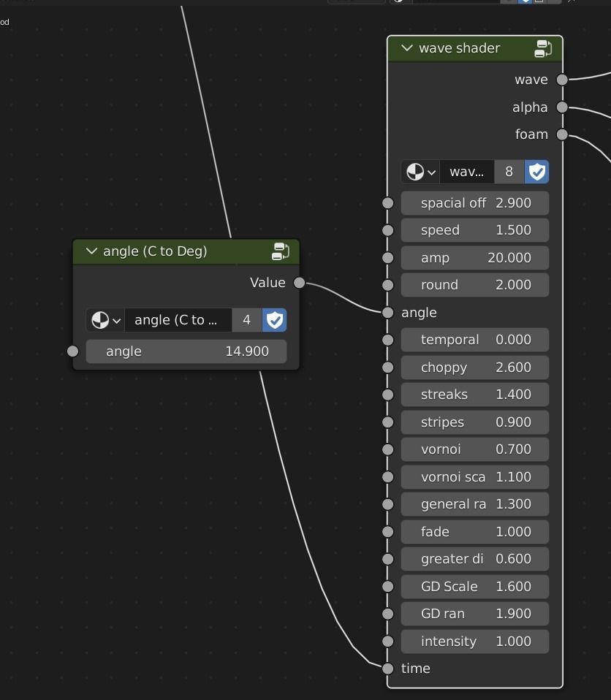Collapse the wave shader node
The height and width of the screenshot is (700, 611).
(x=407, y=47)
